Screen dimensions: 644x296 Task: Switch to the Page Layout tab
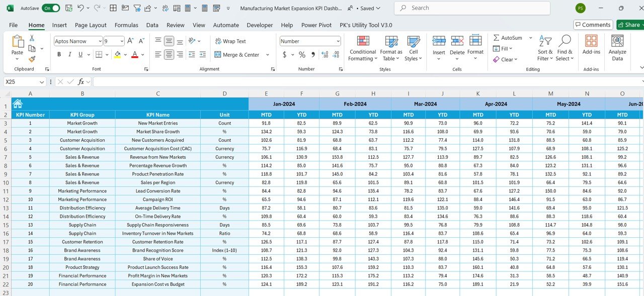(91, 25)
